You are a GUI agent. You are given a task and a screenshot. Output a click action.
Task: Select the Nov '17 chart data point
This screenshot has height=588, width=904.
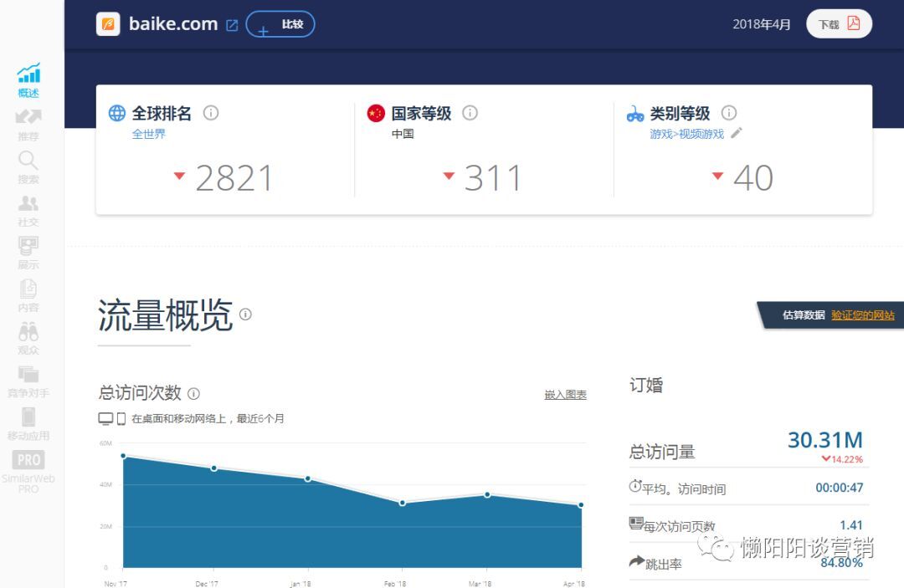(x=123, y=456)
